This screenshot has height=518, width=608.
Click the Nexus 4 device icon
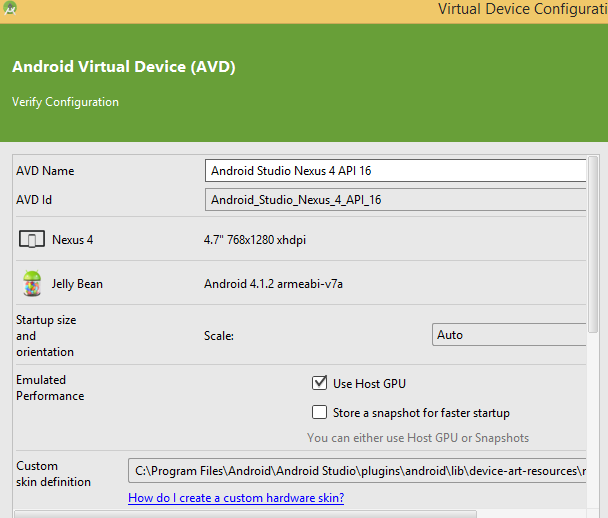pos(32,240)
